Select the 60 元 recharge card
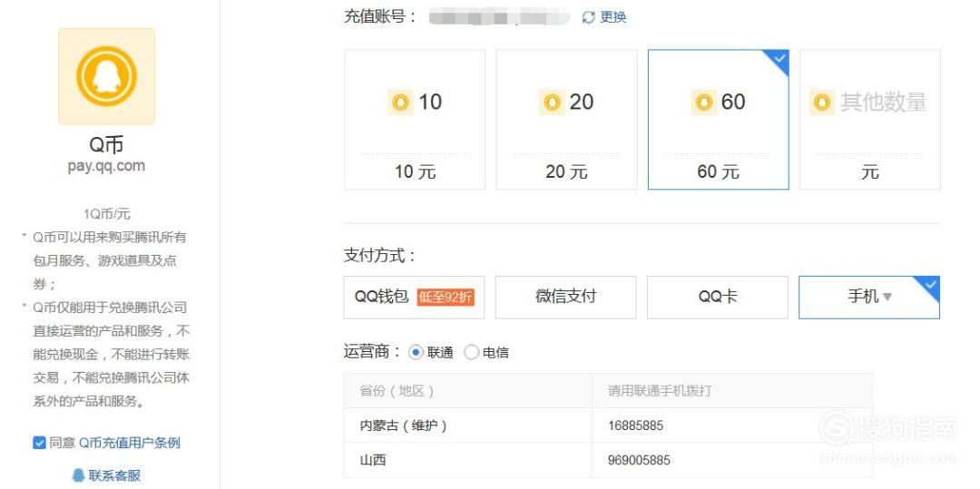 click(x=719, y=120)
